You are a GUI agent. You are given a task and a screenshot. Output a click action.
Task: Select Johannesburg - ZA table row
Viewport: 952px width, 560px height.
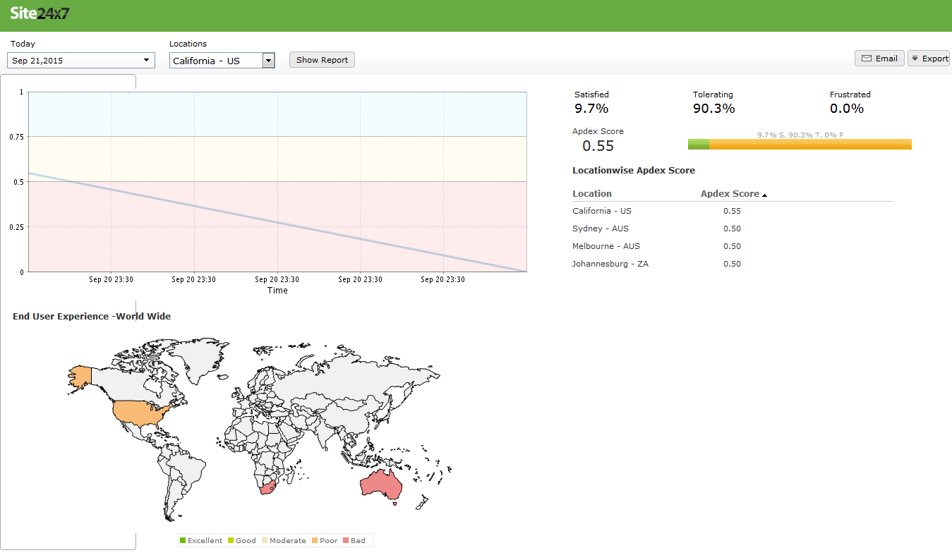point(610,264)
